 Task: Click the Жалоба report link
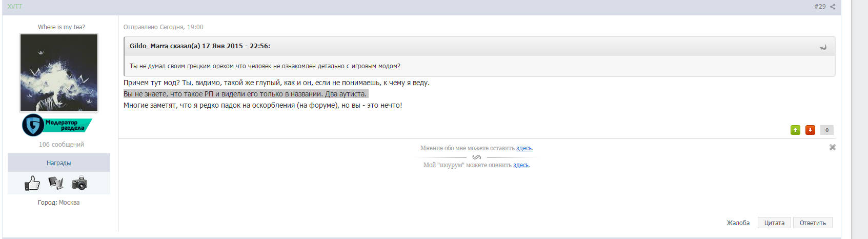click(738, 223)
